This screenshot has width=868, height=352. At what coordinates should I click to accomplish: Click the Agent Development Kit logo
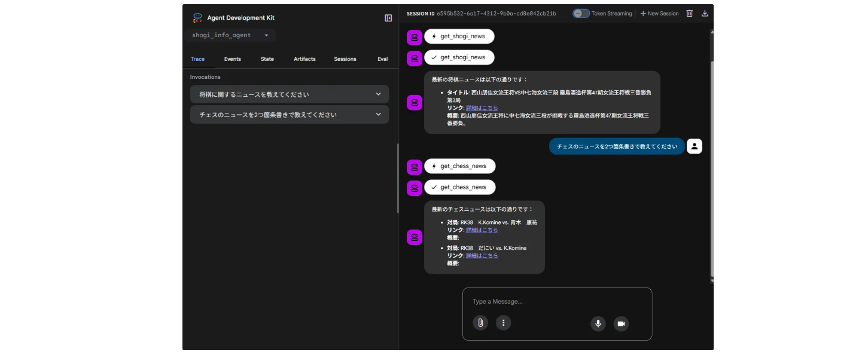pyautogui.click(x=197, y=18)
